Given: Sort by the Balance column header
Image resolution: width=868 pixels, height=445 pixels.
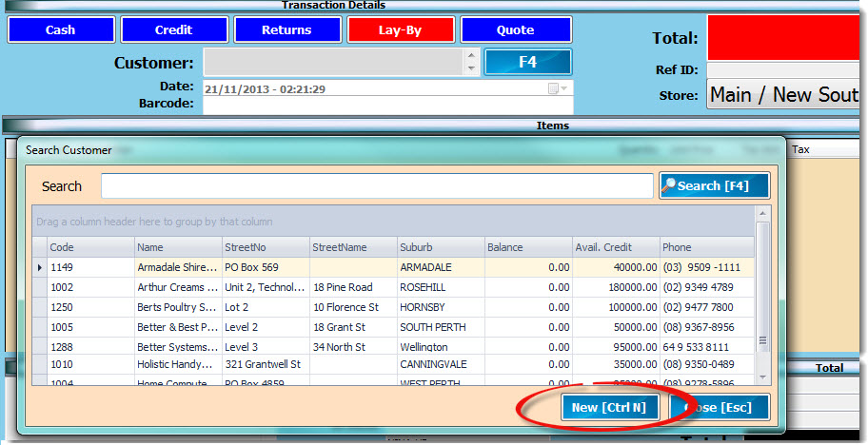Looking at the screenshot, I should [528, 247].
